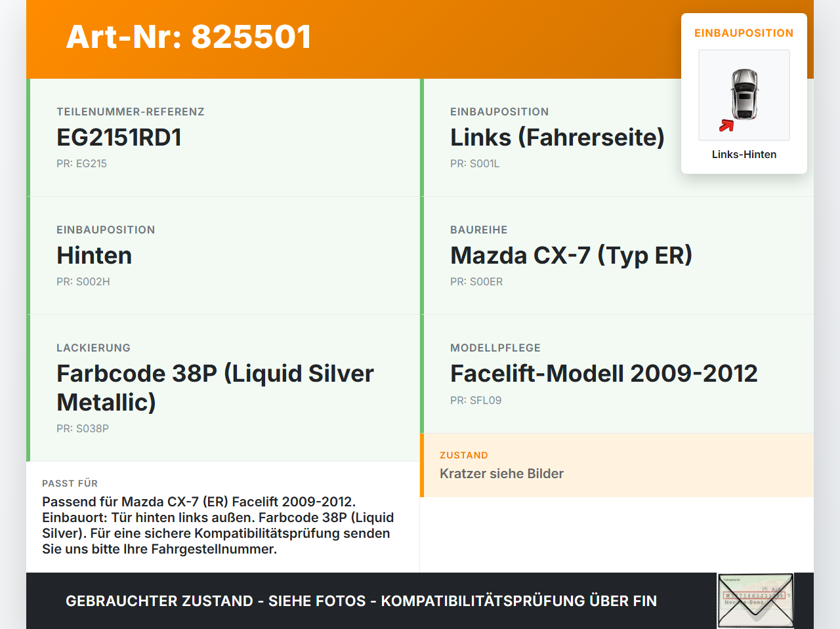Select Links (Fahrerseite) position value
Viewport: 840px width, 629px height.
coord(557,137)
